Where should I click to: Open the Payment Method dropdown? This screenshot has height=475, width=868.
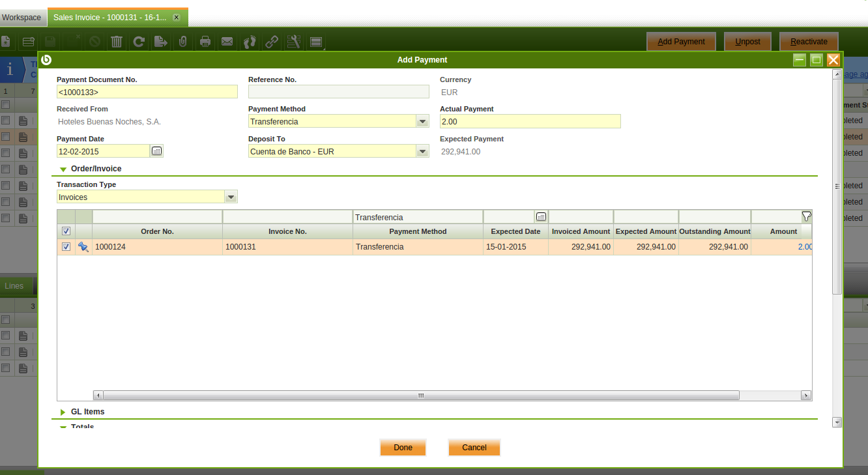pos(422,121)
